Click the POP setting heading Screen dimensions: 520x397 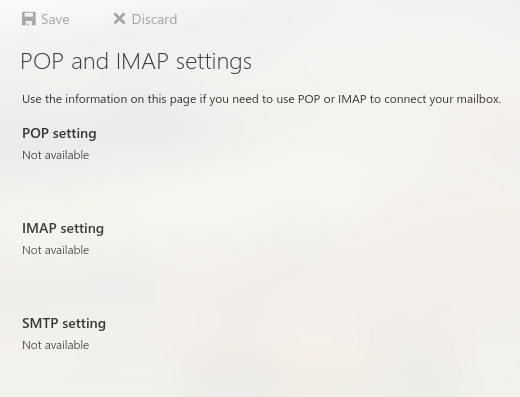tap(59, 134)
